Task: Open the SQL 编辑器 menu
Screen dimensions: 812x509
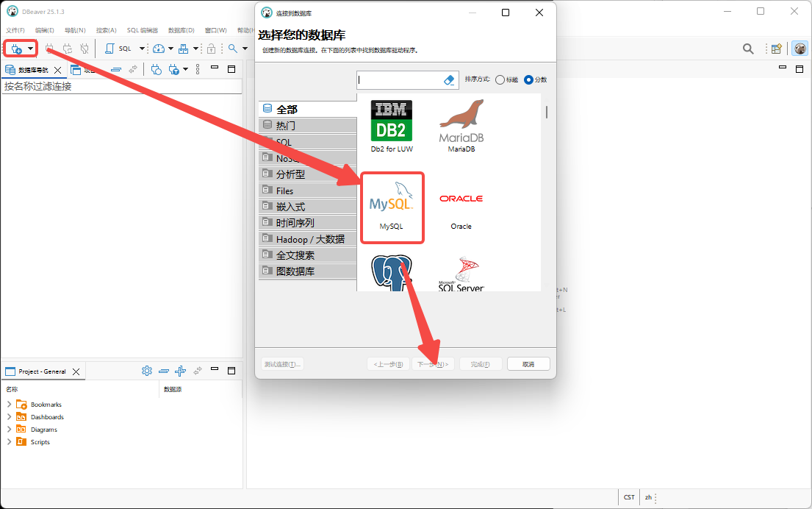Action: 143,30
